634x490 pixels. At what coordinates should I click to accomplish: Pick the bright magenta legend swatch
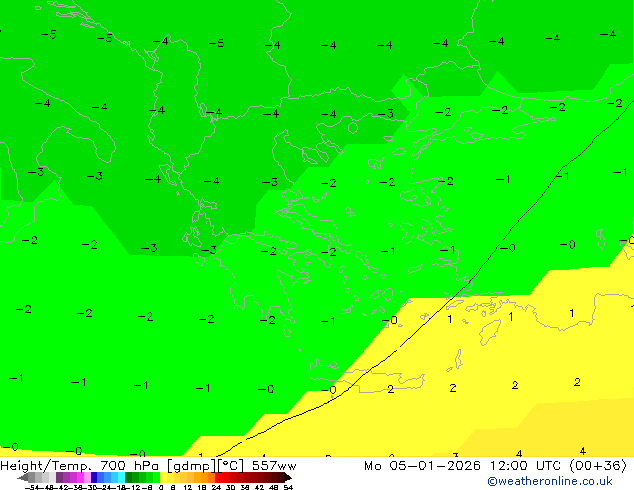click(x=80, y=477)
